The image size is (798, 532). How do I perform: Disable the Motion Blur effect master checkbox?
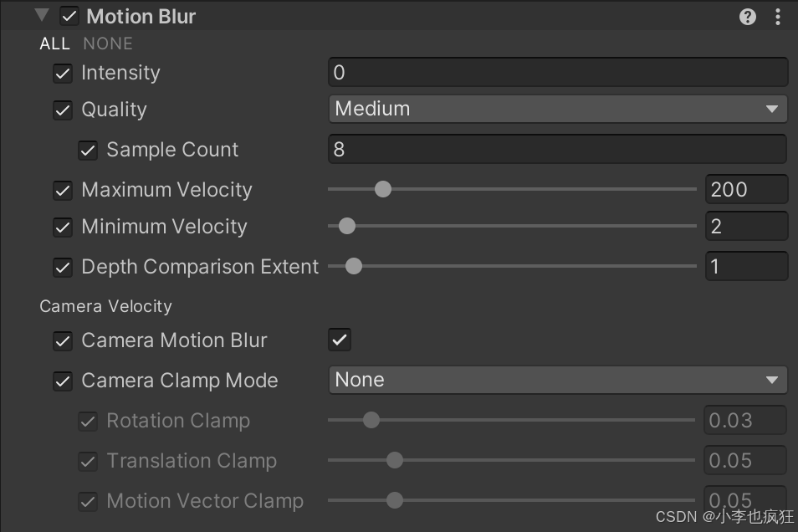click(69, 15)
